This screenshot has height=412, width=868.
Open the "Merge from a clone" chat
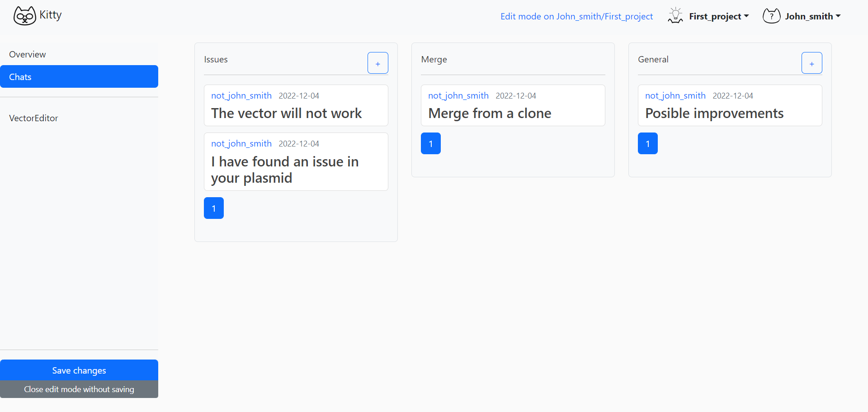tap(490, 113)
